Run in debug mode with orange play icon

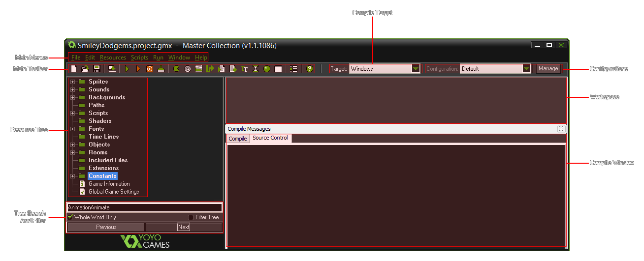coord(138,69)
